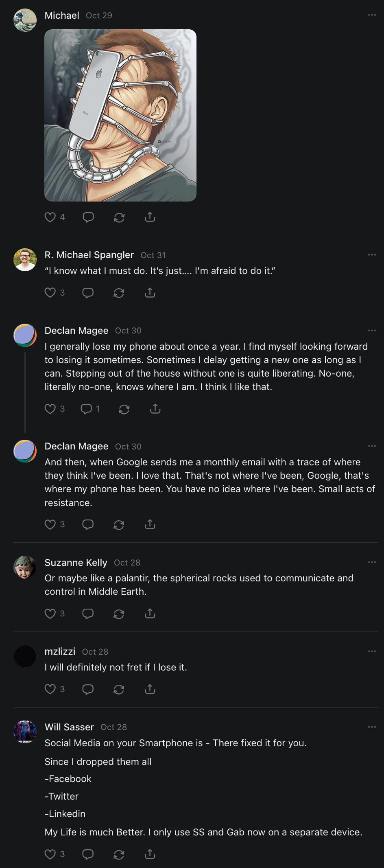This screenshot has width=384, height=868.
Task: Restack mzlizzi's comment
Action: (119, 689)
